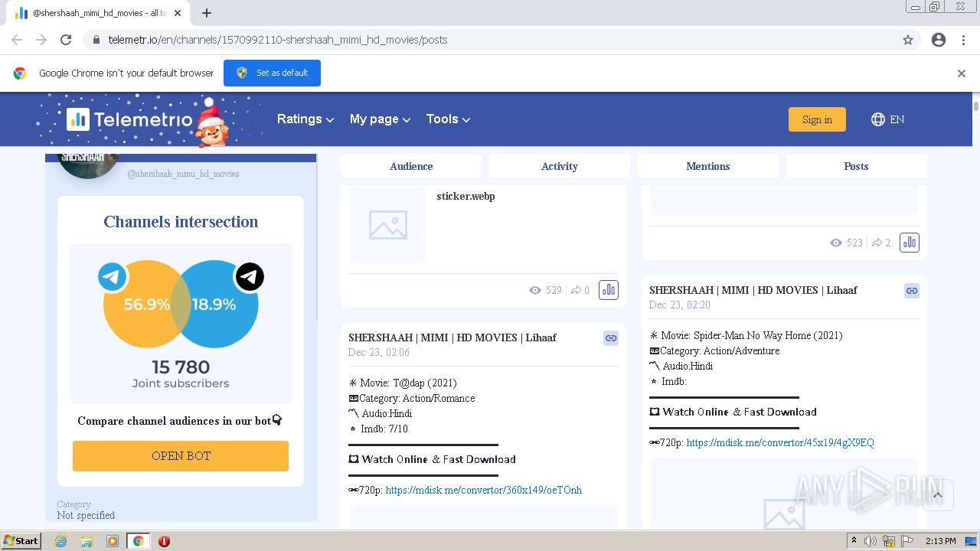Click the Sign in button
Image resolution: width=980 pixels, height=551 pixels.
817,119
